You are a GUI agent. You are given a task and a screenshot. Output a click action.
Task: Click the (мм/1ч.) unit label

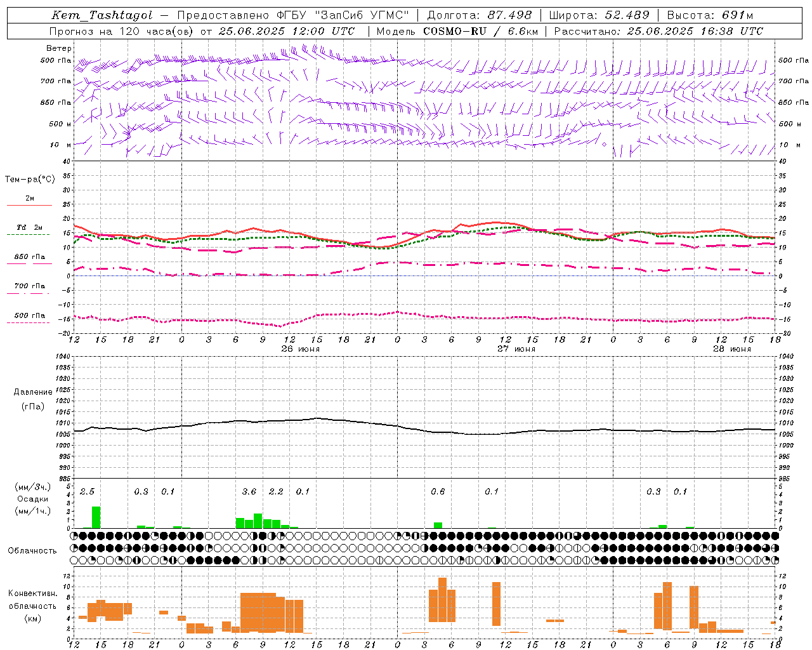pos(33,511)
